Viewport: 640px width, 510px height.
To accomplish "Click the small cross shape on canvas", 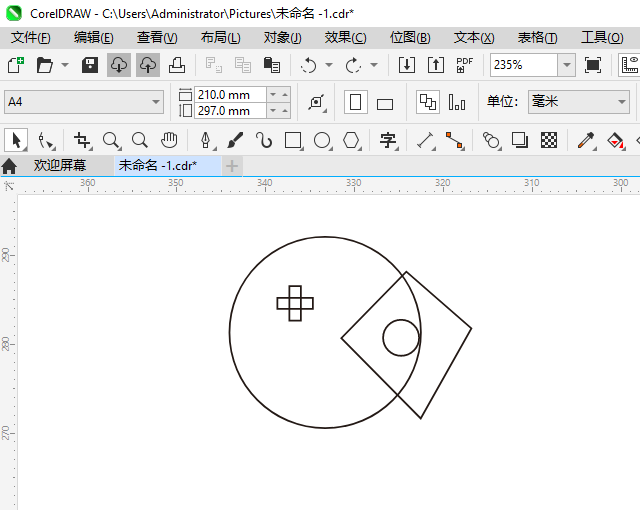I will tap(295, 303).
